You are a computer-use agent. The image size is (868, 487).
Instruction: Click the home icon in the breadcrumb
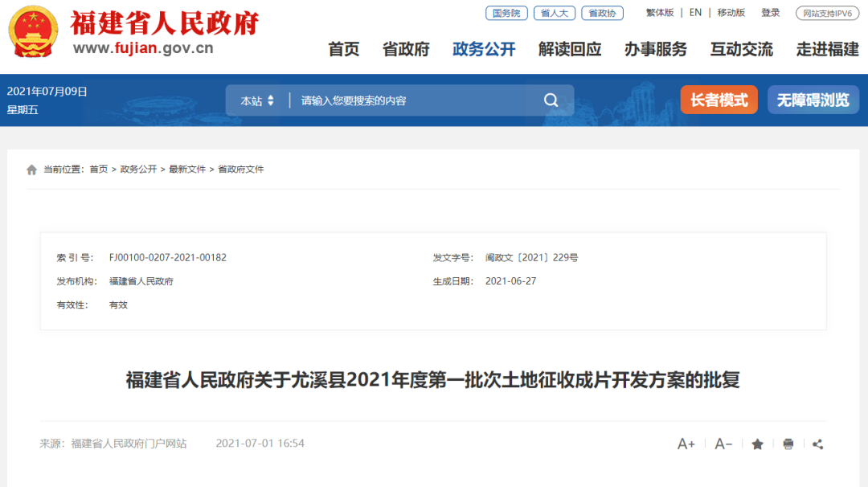(x=32, y=170)
